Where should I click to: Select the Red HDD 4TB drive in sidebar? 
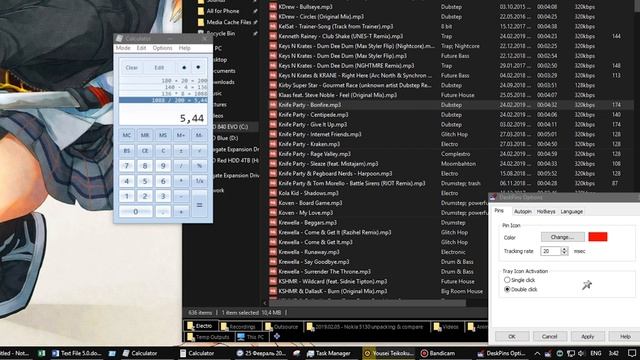tap(237, 160)
